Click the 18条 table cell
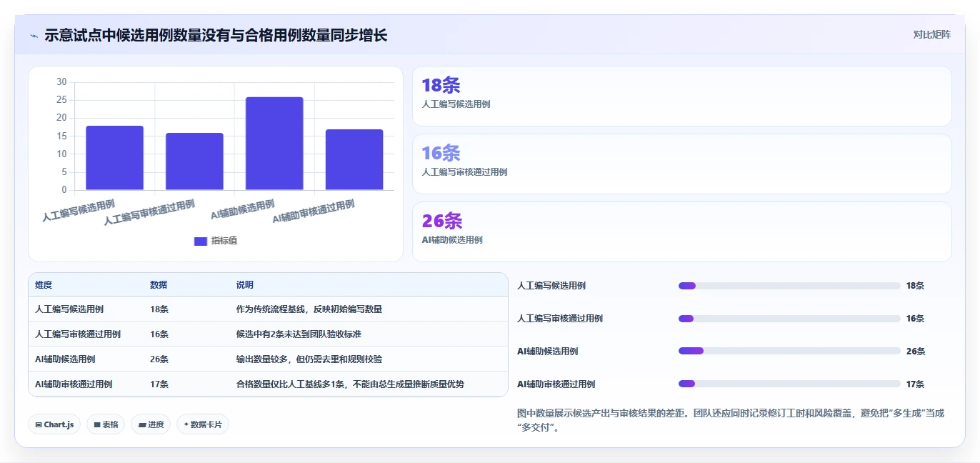Screen dimensions: 980x463 coord(159,309)
